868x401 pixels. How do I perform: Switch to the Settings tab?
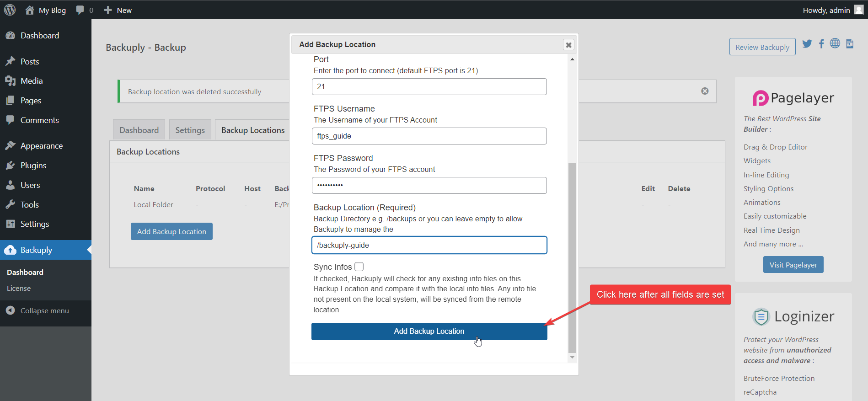pos(190,130)
